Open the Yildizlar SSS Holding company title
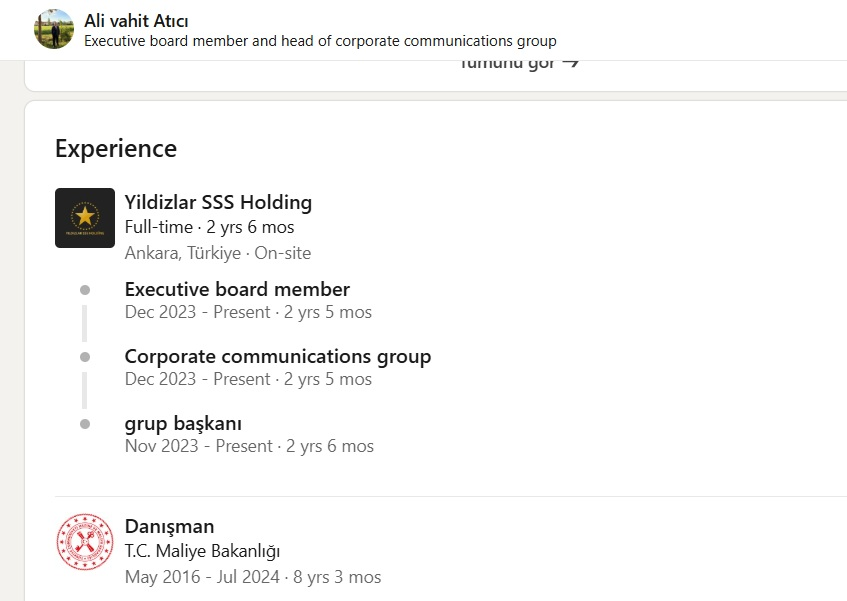This screenshot has width=847, height=601. pos(218,202)
